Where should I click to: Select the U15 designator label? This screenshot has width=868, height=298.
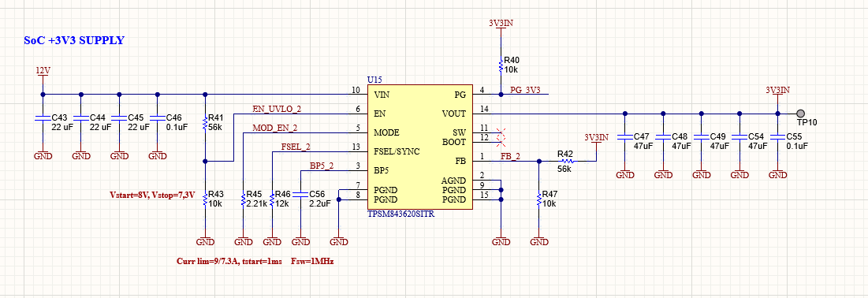pos(374,80)
